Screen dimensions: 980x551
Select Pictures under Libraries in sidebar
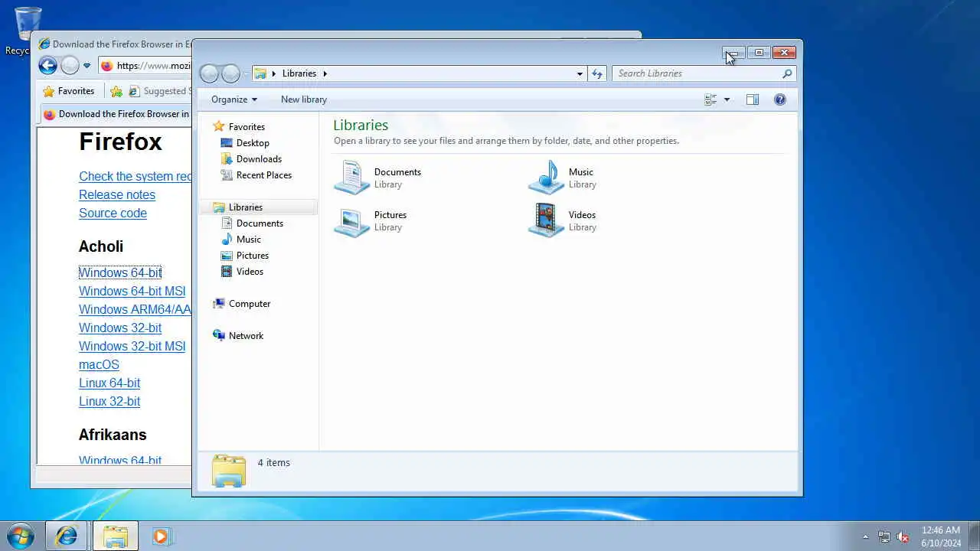(x=252, y=256)
